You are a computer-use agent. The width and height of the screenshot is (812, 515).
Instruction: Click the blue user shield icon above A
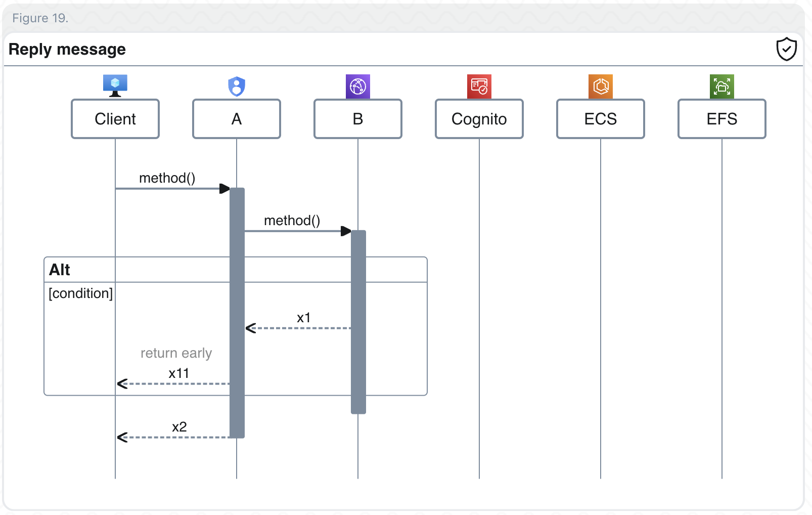(x=237, y=87)
